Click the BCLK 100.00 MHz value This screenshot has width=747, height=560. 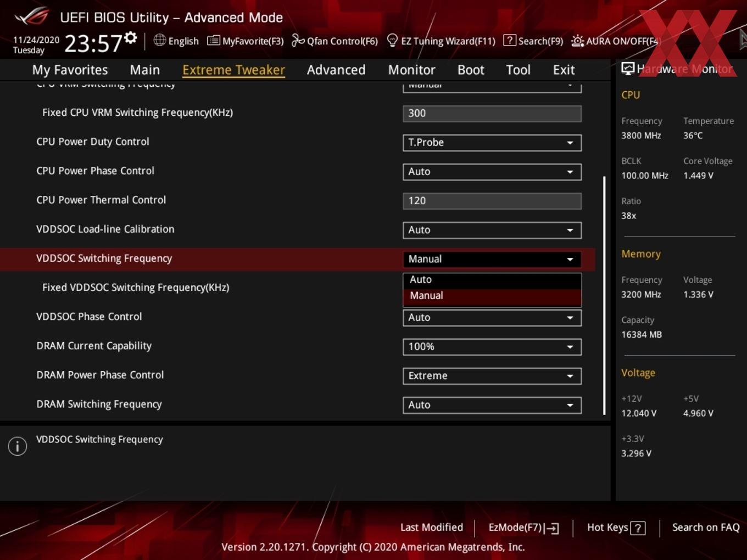pyautogui.click(x=645, y=176)
